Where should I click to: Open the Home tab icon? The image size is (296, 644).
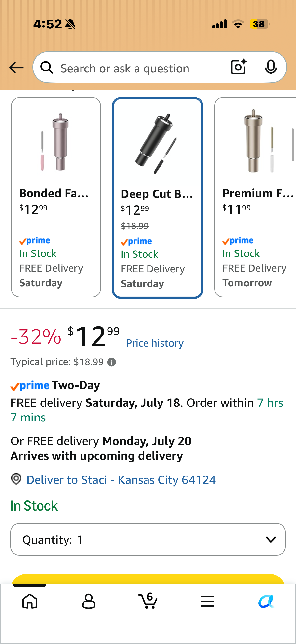point(30,601)
